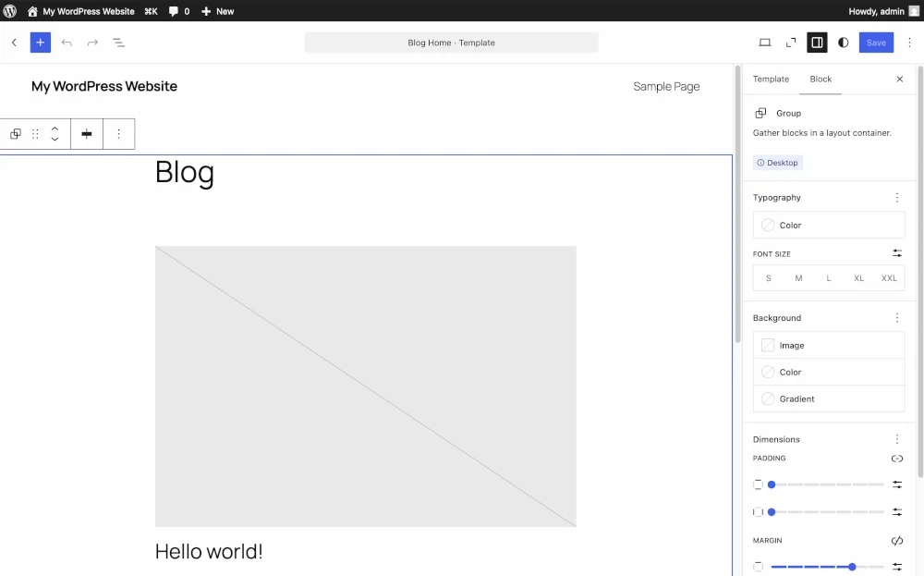Set custom size for first padding row
The height and width of the screenshot is (576, 924).
897,484
